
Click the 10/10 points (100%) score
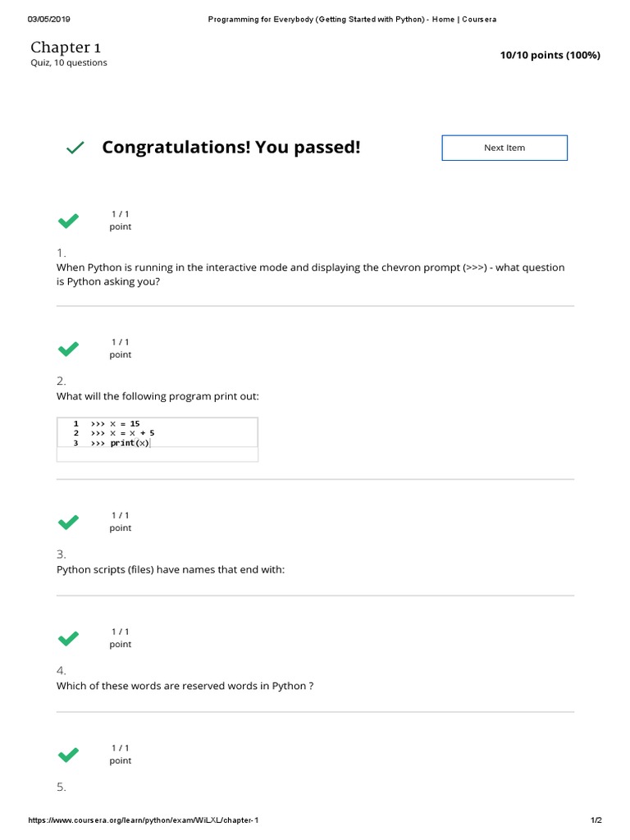(x=550, y=55)
